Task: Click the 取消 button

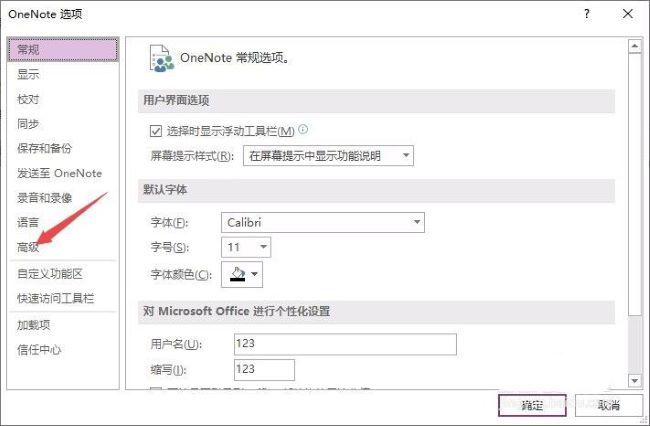Action: [608, 406]
